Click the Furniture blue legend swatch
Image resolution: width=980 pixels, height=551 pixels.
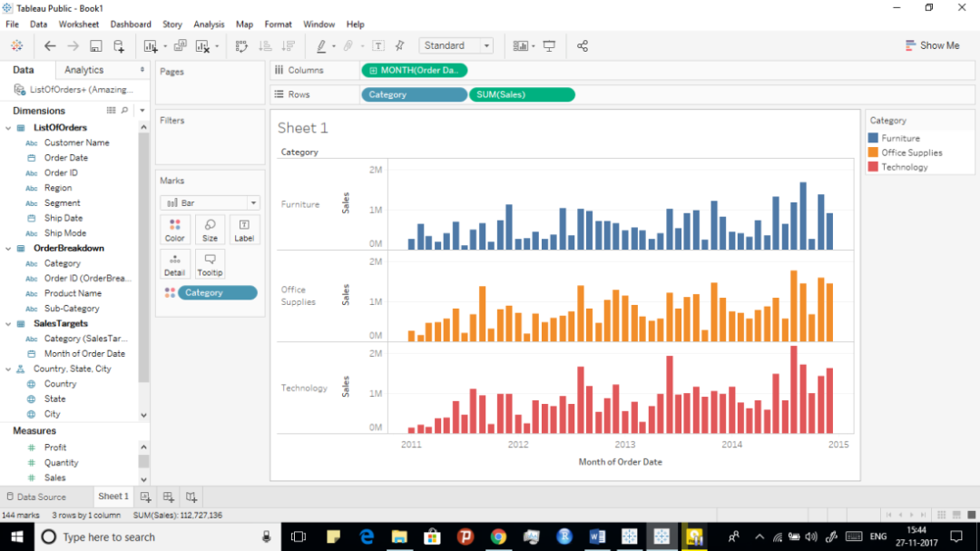873,138
